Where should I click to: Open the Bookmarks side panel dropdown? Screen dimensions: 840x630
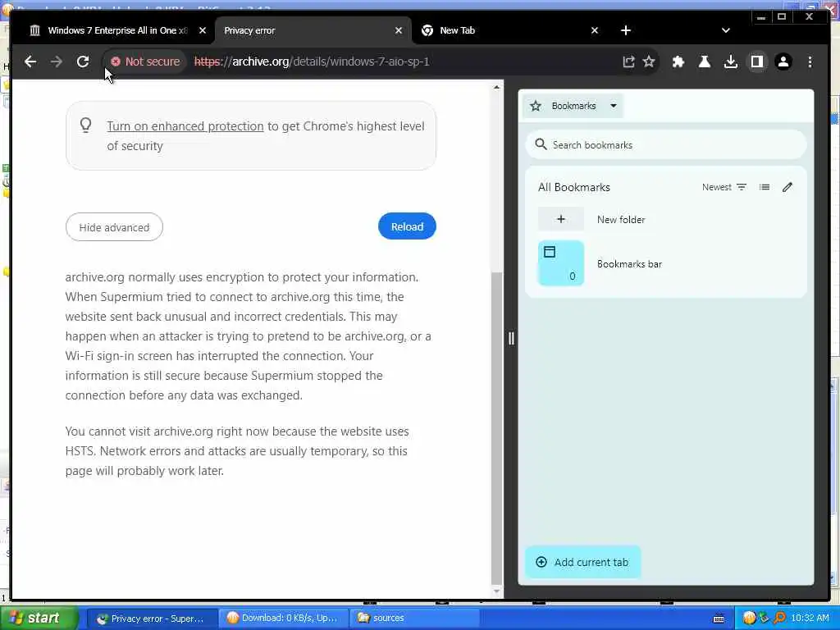(x=573, y=106)
